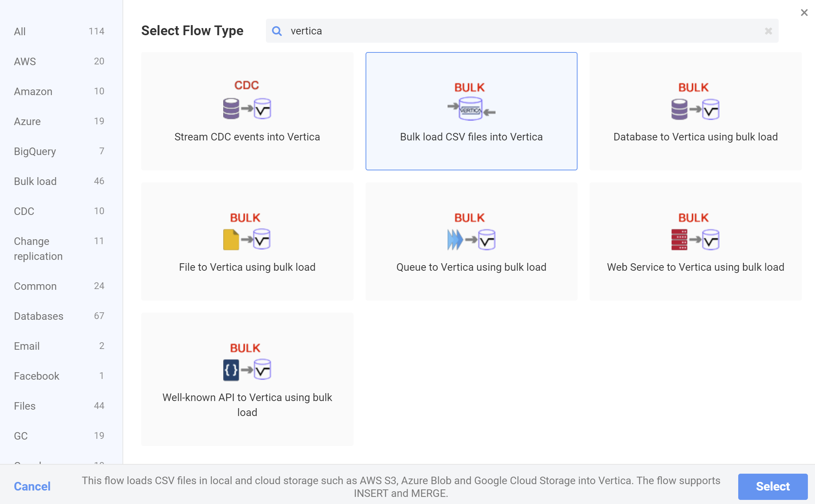Filter flows by the AWS category
Viewport: 815px width, 504px height.
(x=25, y=61)
